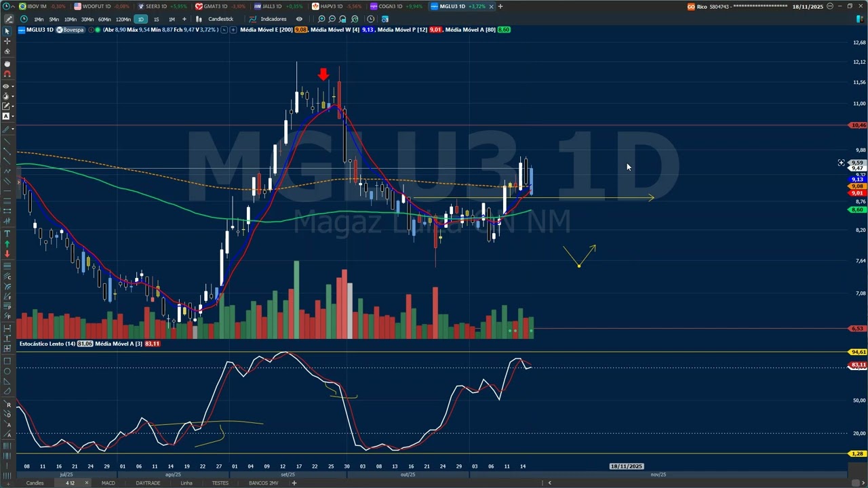Switch chart to 60Min timeframe
Image resolution: width=868 pixels, height=488 pixels.
104,19
